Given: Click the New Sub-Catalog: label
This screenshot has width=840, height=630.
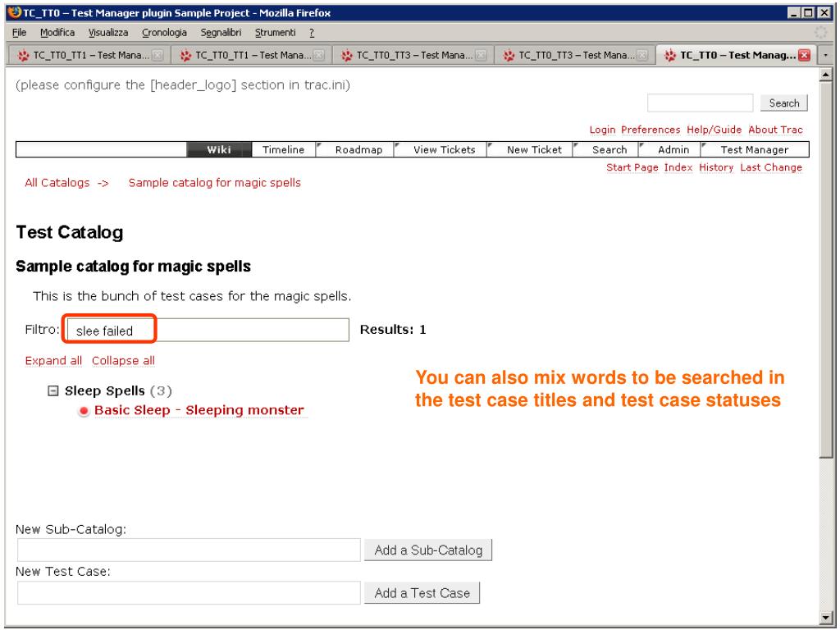Looking at the screenshot, I should [x=71, y=529].
